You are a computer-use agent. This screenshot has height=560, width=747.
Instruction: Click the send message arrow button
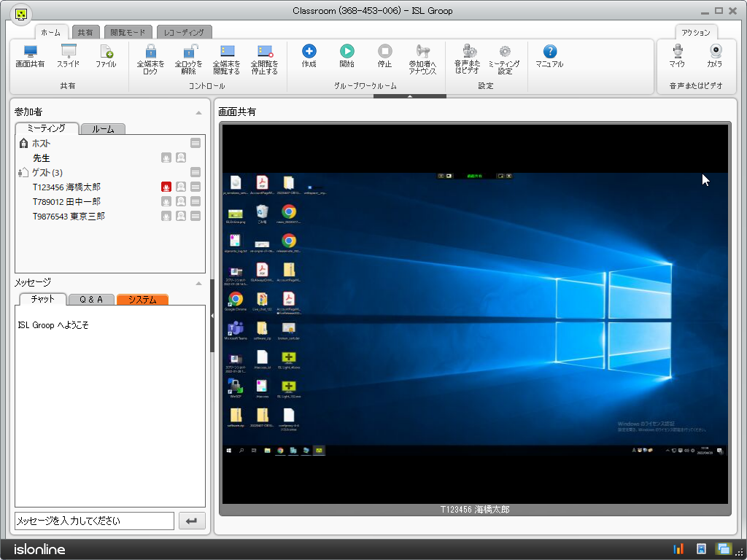pos(192,521)
